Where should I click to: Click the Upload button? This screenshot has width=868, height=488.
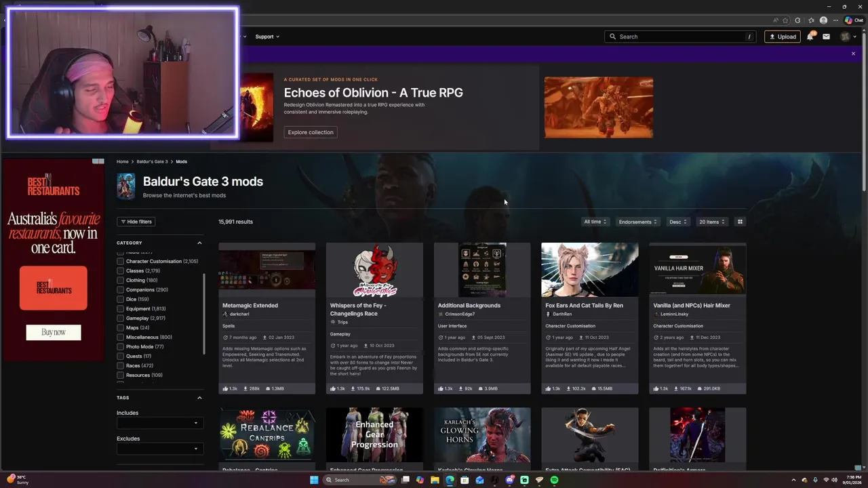(783, 37)
